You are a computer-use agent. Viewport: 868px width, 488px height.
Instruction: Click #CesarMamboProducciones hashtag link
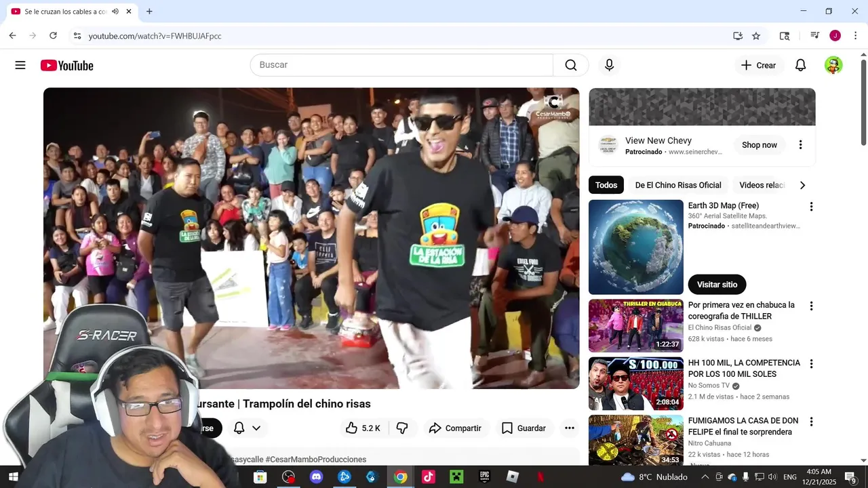[x=315, y=460]
